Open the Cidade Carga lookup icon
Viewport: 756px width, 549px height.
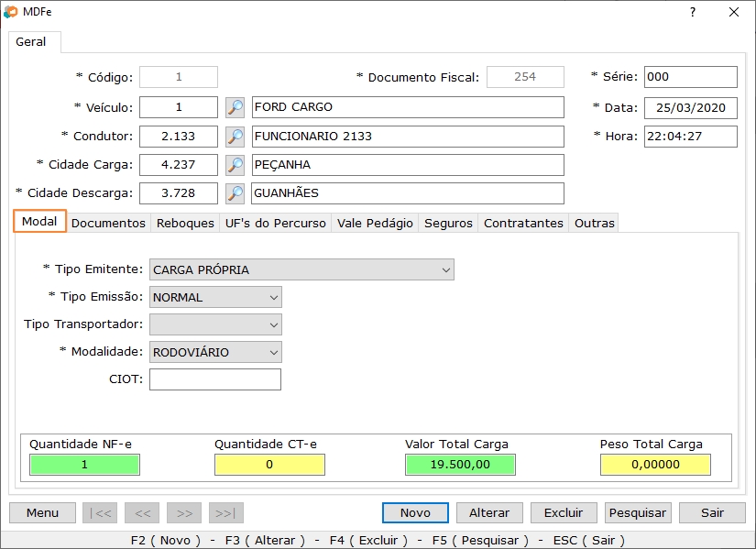[234, 164]
